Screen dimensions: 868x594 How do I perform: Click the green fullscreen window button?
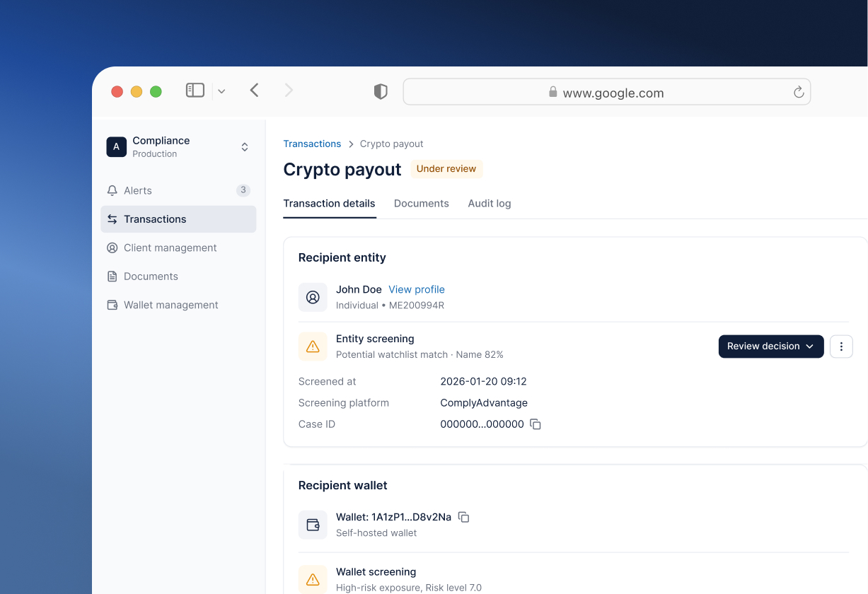[156, 91]
